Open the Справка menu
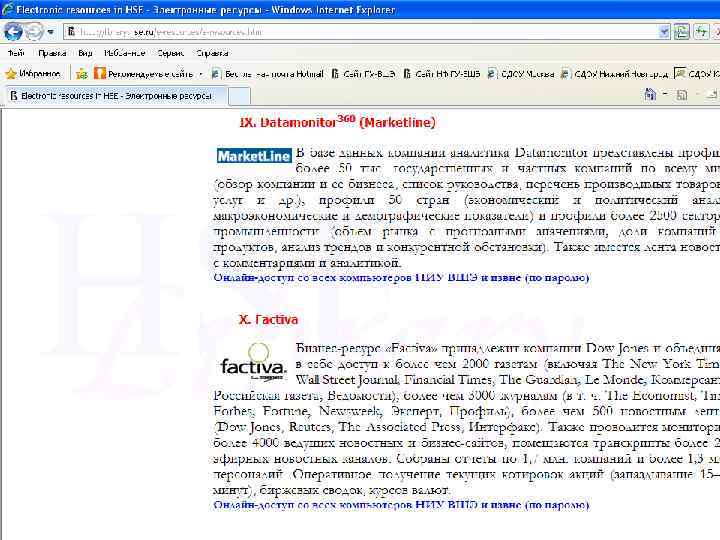Image resolution: width=720 pixels, height=540 pixels. pyautogui.click(x=212, y=53)
